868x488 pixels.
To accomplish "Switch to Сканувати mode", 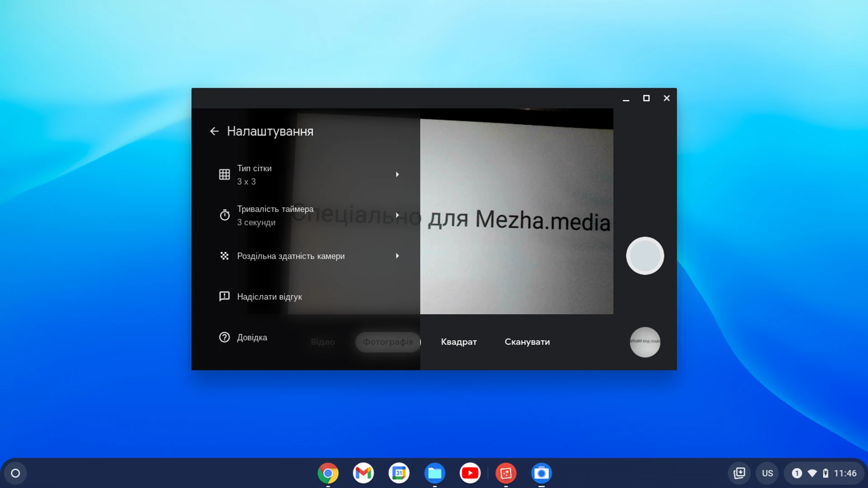I will click(527, 342).
